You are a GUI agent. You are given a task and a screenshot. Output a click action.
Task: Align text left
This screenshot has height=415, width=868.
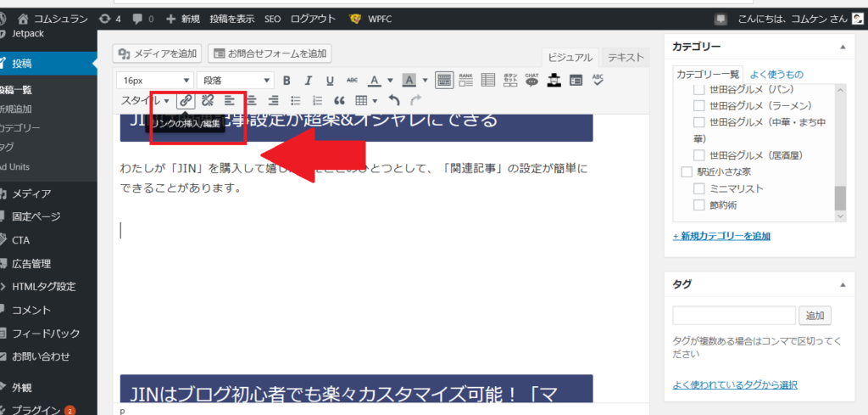[x=229, y=100]
